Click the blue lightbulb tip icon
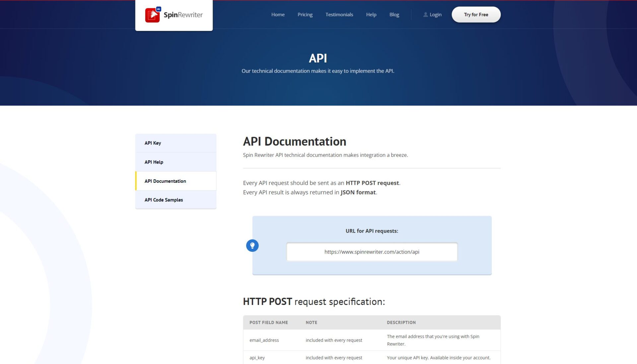The width and height of the screenshot is (637, 364). point(252,246)
